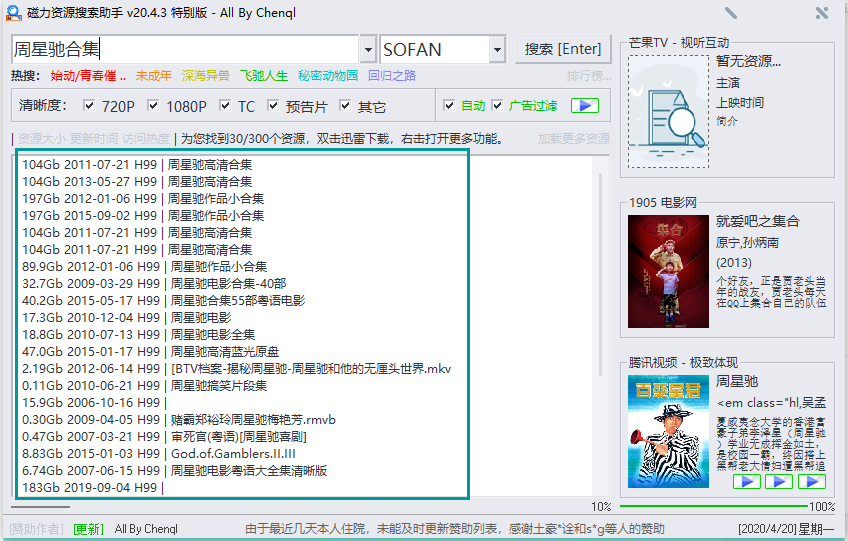Expand the search keyword history dropdown
This screenshot has width=848, height=541.
click(368, 50)
